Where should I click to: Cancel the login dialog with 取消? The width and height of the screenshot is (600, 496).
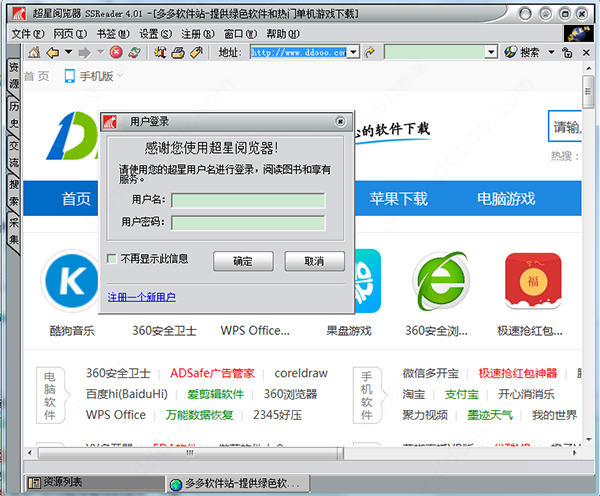point(315,261)
